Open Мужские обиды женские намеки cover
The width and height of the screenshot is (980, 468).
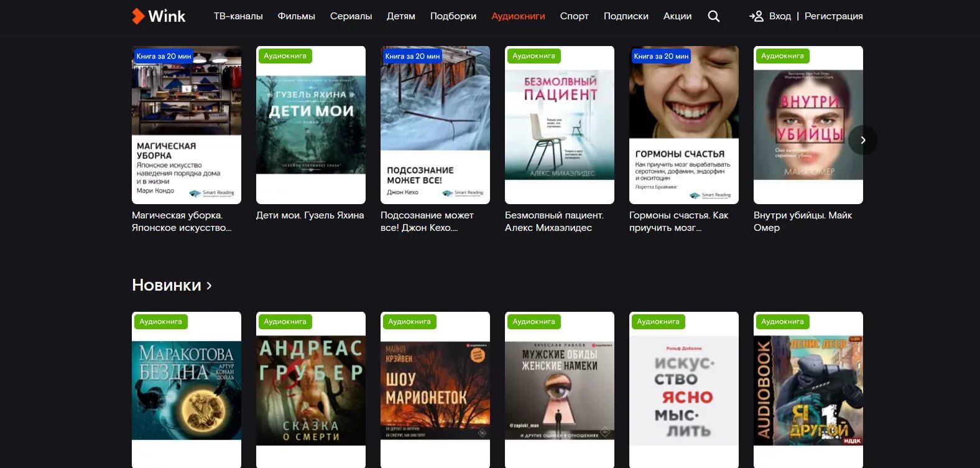[560, 390]
